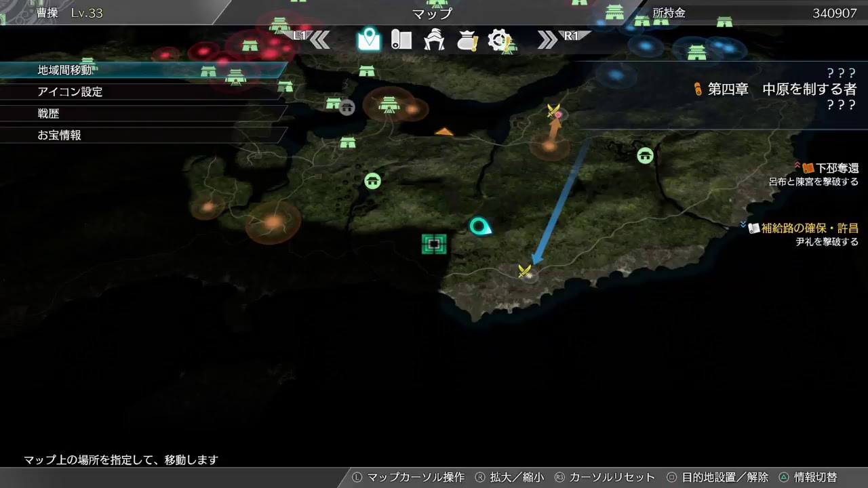Select the map pin tab icon
Screen dimensions: 868x488
[368, 40]
